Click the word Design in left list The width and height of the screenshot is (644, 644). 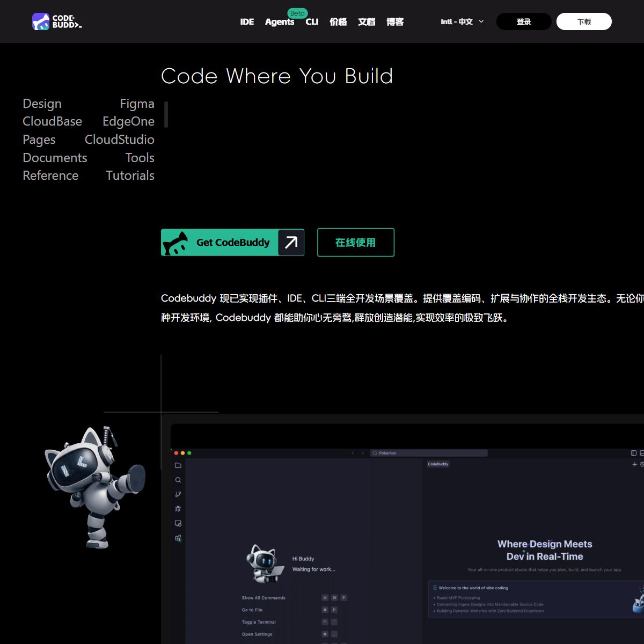coord(42,104)
